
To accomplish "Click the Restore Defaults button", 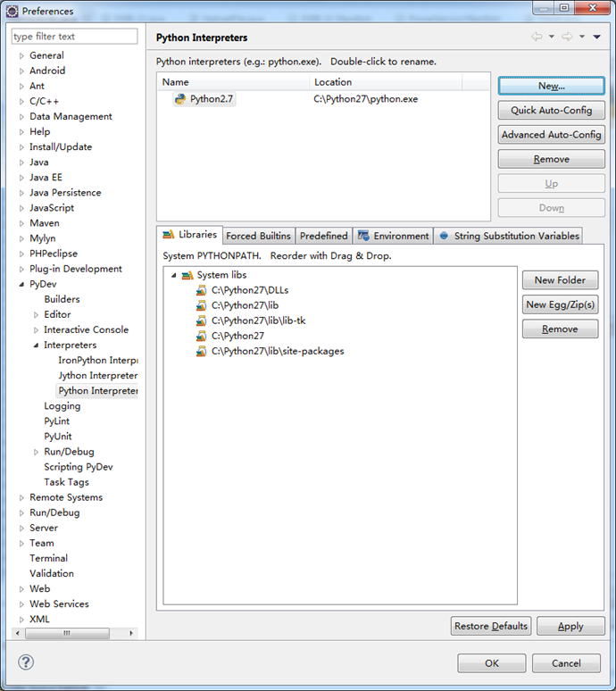I will (x=491, y=626).
